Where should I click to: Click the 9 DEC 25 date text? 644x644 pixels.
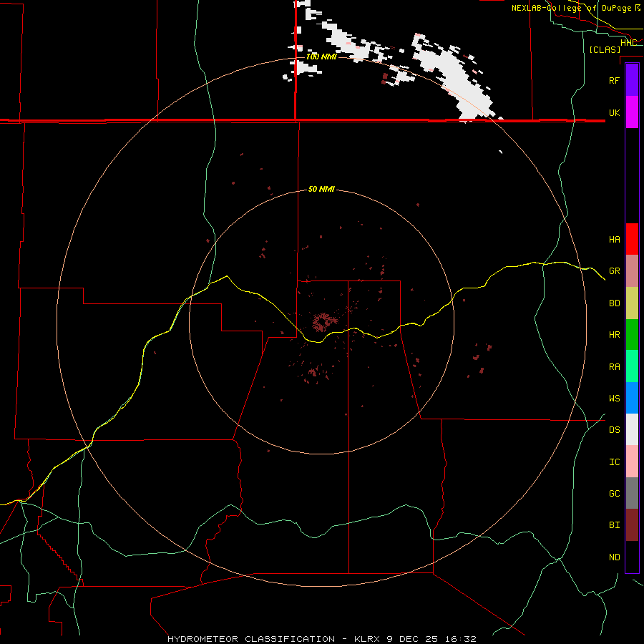point(413,639)
